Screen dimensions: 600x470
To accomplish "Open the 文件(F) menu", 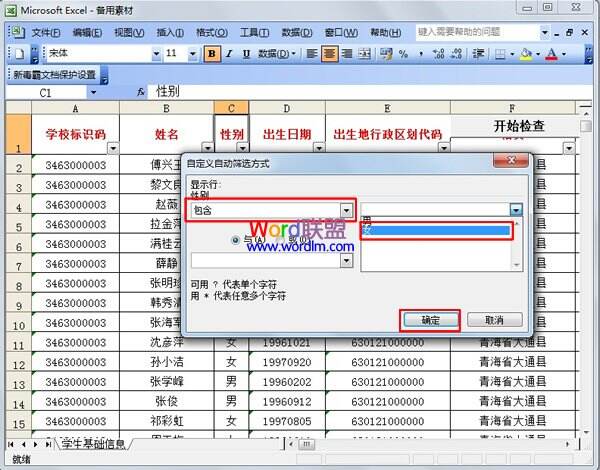I will 46,33.
